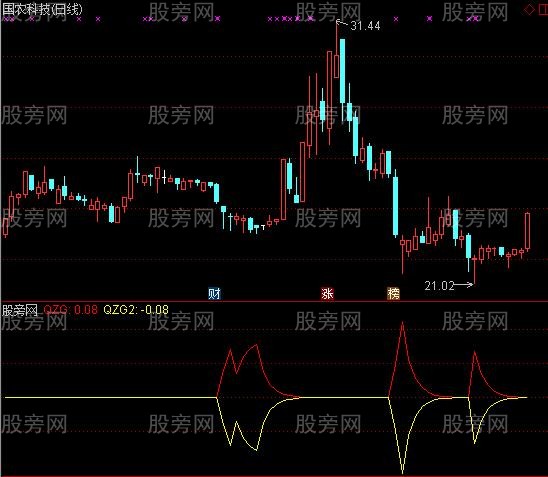Click the red square icon beside the diamond
The width and height of the screenshot is (548, 477).
(x=543, y=10)
